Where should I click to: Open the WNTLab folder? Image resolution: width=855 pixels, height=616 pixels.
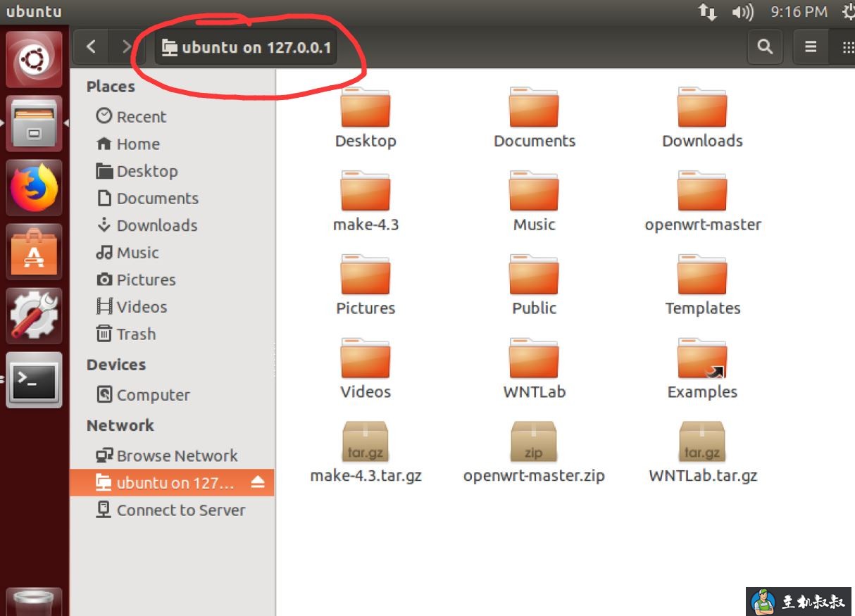[534, 359]
